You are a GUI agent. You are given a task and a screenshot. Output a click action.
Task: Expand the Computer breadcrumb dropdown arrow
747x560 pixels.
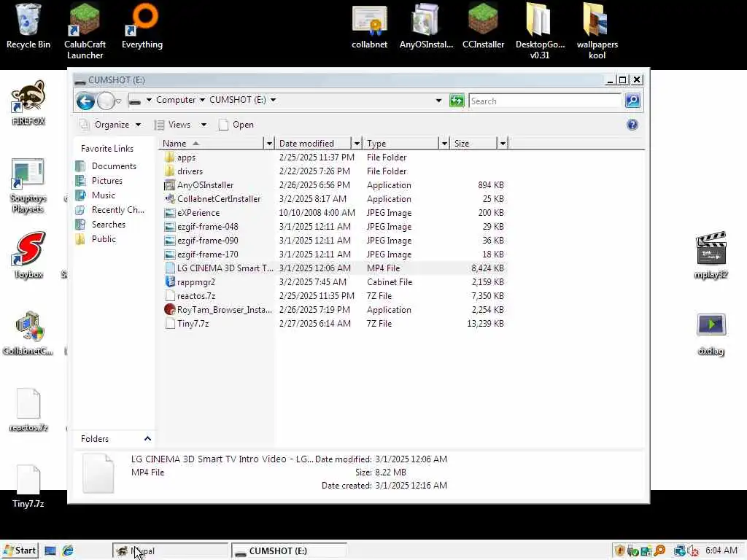point(203,100)
